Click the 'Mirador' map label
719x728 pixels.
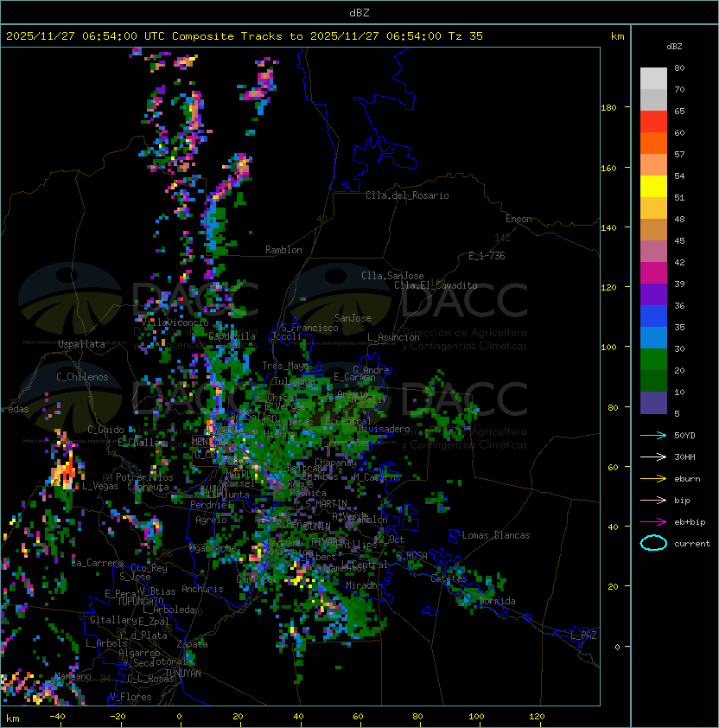[364, 585]
